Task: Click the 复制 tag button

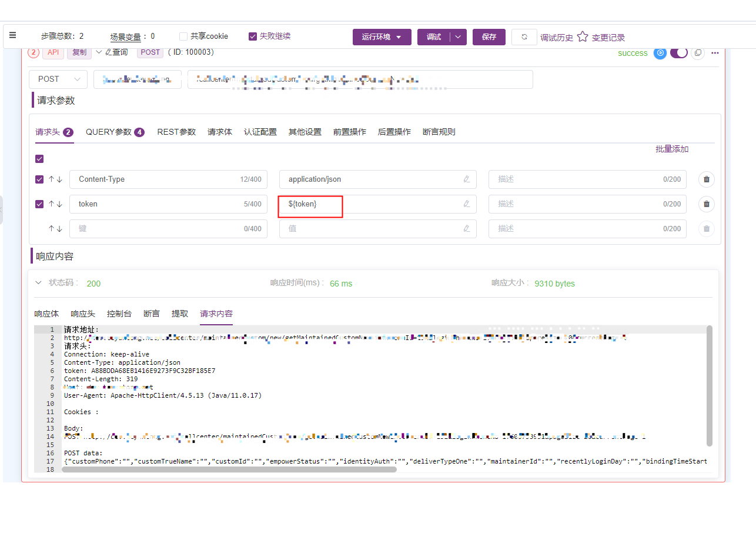Action: coord(79,52)
